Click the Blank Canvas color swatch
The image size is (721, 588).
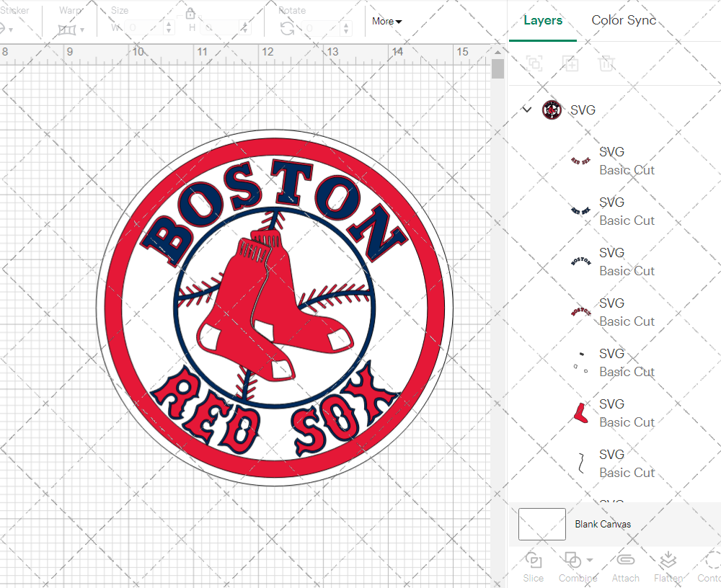[541, 524]
